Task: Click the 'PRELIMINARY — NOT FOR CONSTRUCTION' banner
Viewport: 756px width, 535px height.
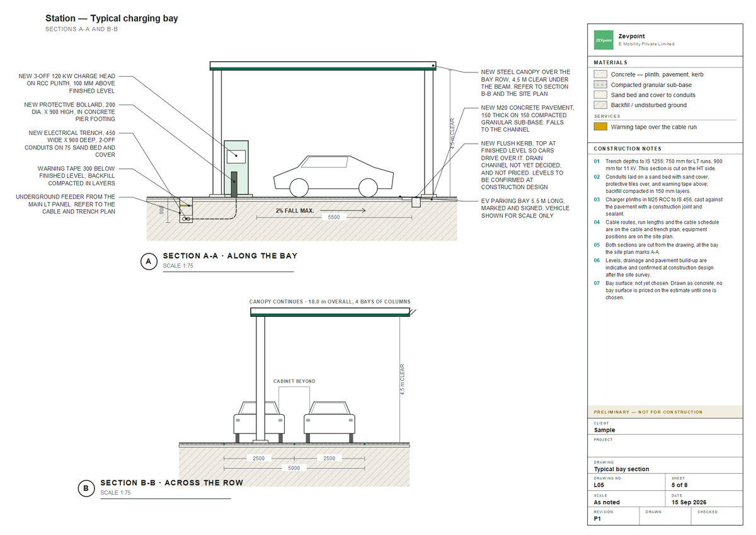Action: (665, 412)
